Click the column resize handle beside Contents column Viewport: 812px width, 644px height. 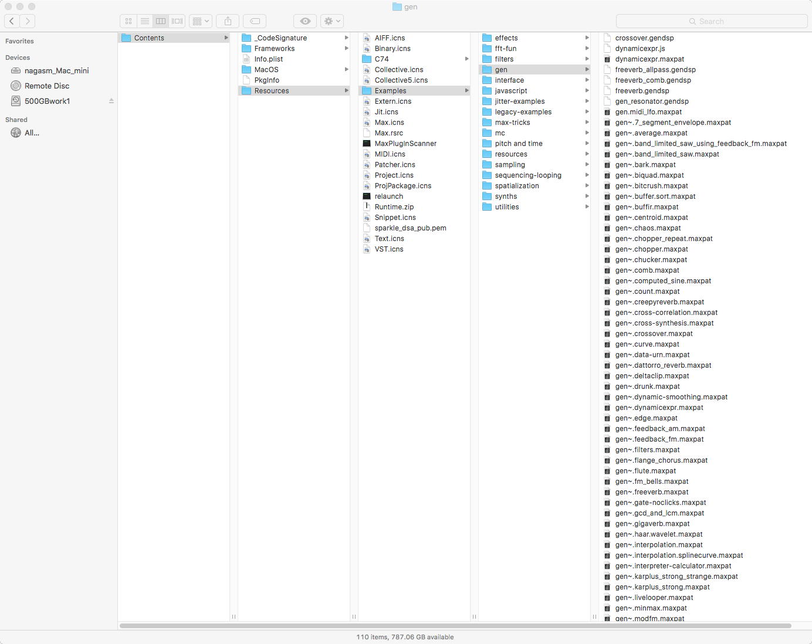[234, 616]
